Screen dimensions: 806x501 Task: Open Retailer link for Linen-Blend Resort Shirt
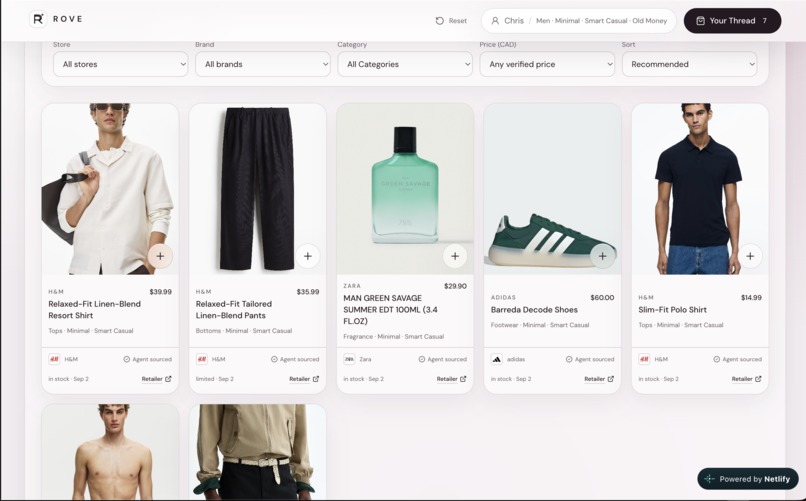point(156,379)
